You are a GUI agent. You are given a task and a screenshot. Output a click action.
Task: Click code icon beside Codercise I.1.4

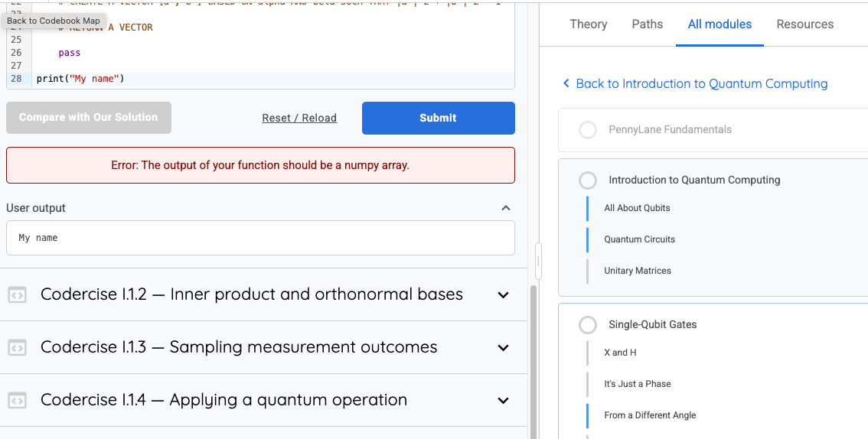[17, 400]
